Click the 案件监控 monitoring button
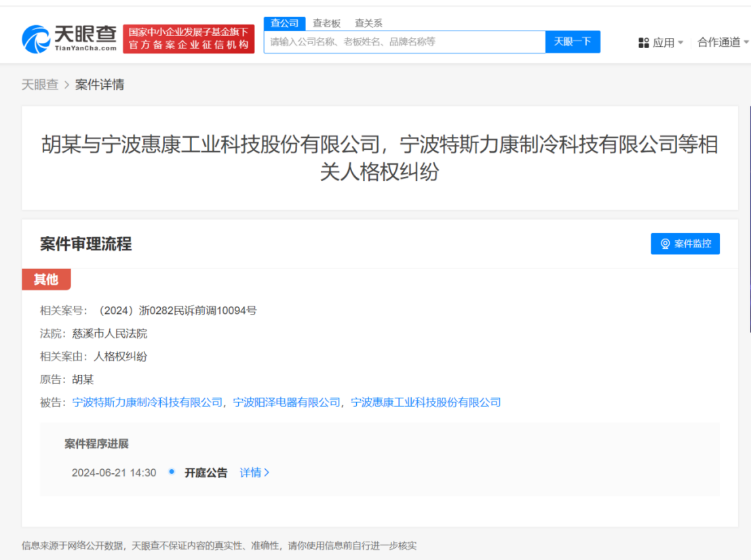This screenshot has width=751, height=560. click(x=685, y=244)
